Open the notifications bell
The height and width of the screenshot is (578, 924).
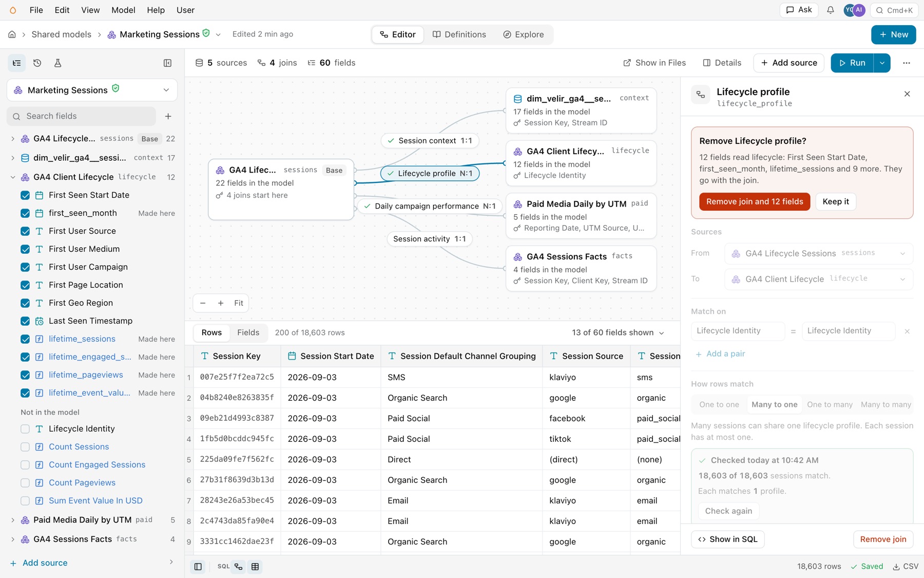[830, 10]
